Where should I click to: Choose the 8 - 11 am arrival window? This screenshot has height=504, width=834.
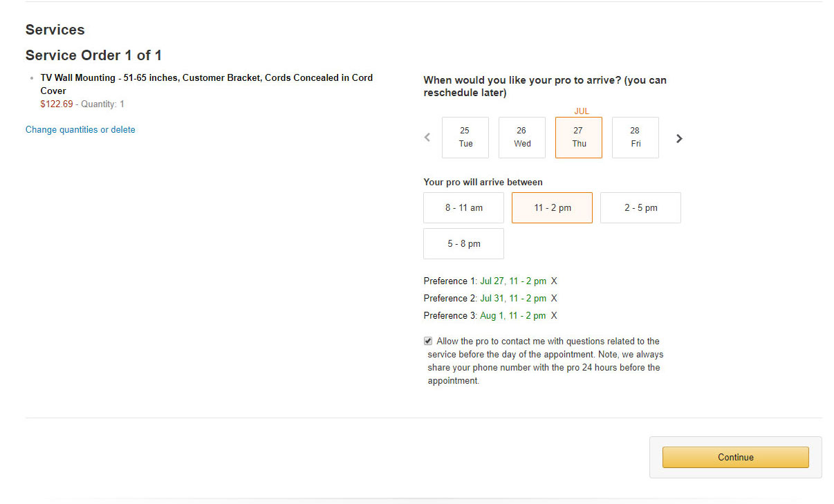(x=463, y=207)
